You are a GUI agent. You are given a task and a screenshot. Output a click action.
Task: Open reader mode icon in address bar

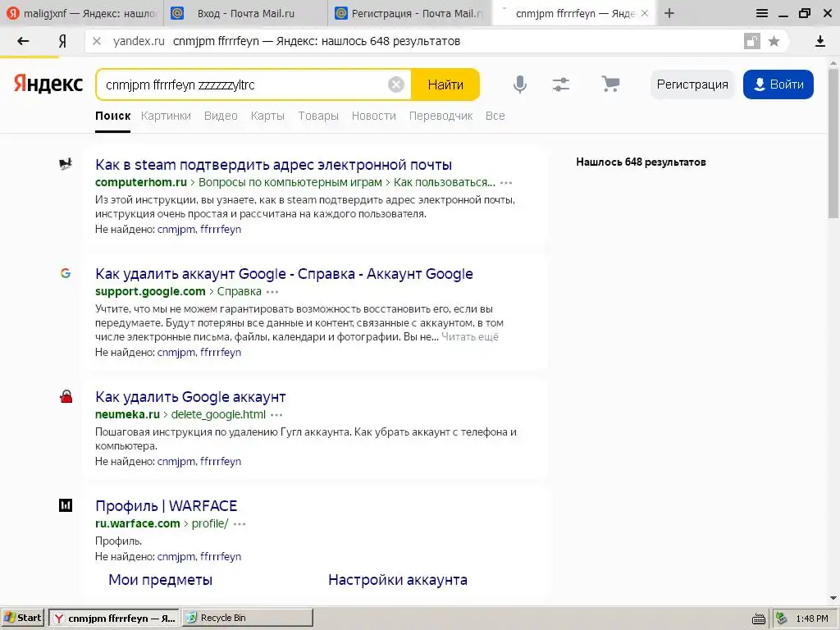751,41
